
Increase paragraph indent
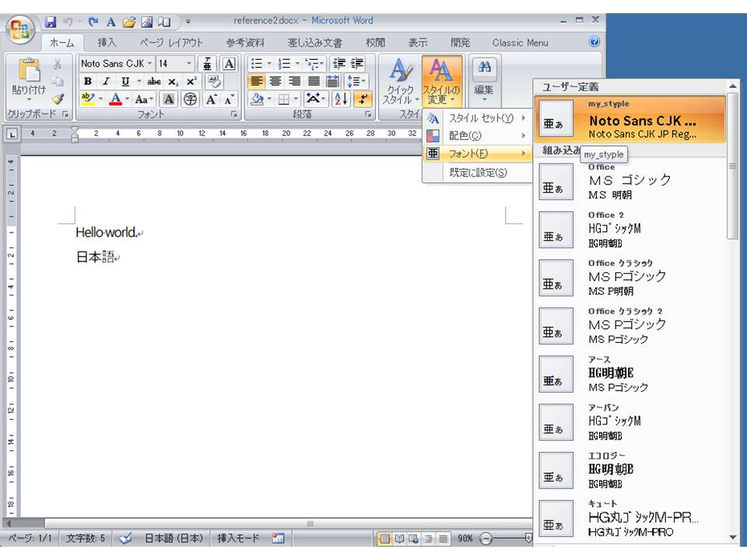[x=357, y=64]
